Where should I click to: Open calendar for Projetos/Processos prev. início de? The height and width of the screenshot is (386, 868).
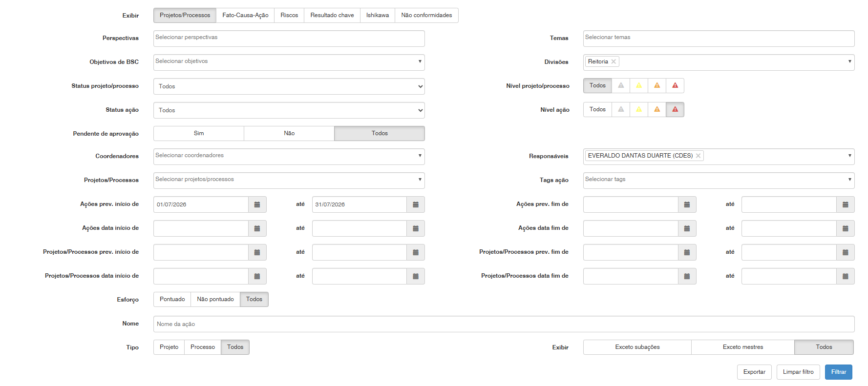click(x=257, y=252)
